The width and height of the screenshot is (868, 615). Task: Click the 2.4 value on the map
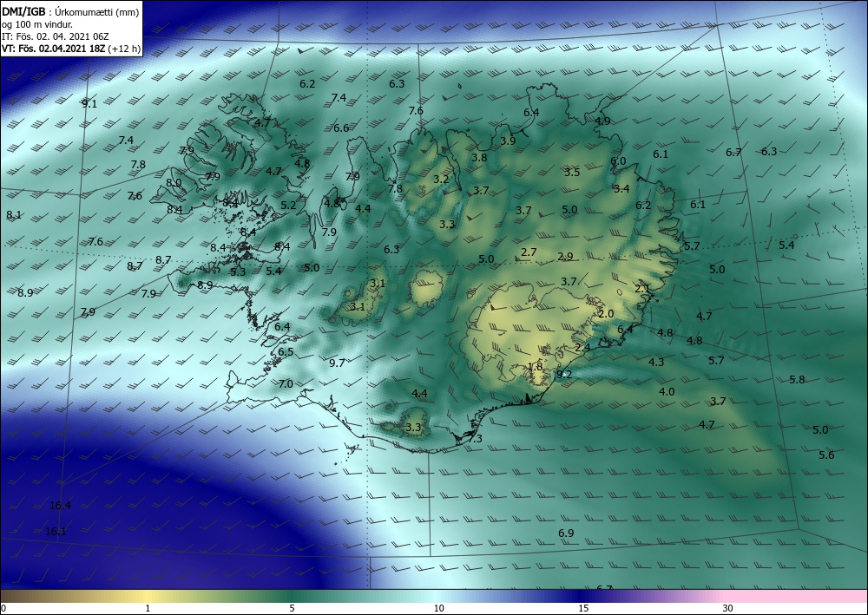(x=583, y=347)
